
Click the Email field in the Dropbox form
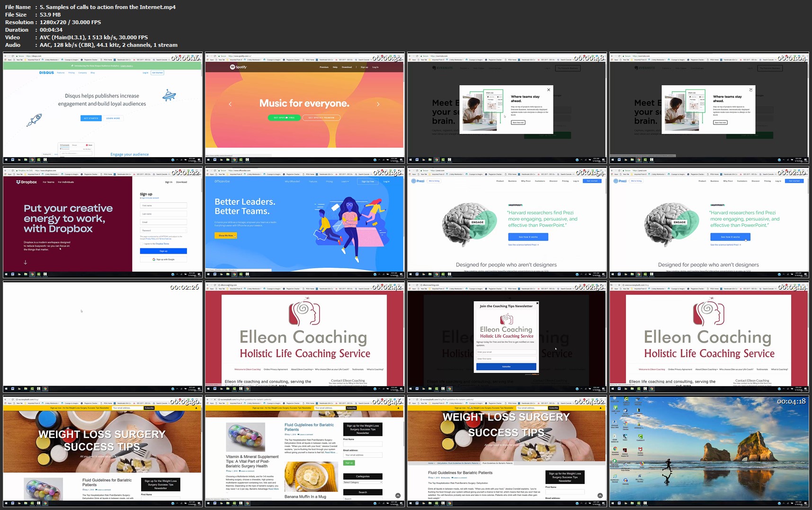click(163, 222)
